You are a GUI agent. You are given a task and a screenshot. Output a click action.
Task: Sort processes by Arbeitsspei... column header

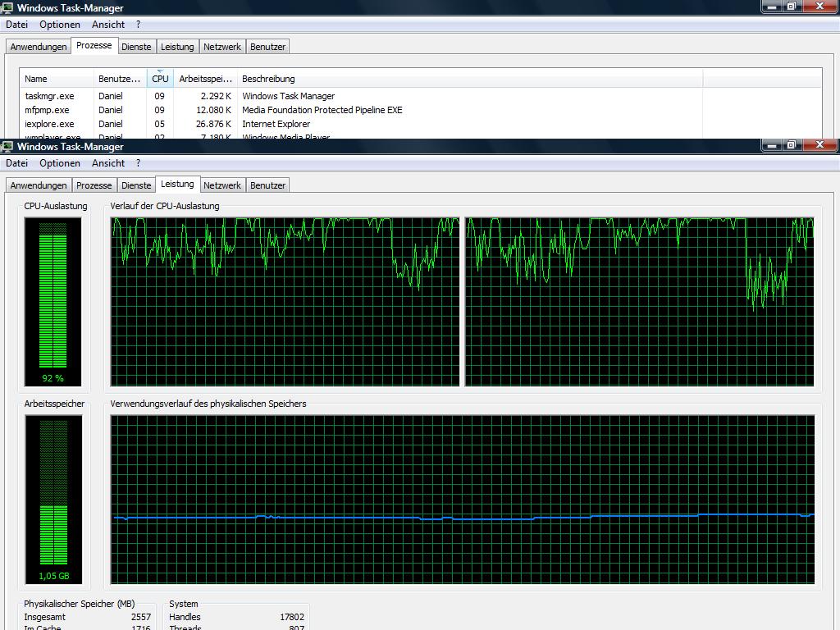(x=205, y=79)
